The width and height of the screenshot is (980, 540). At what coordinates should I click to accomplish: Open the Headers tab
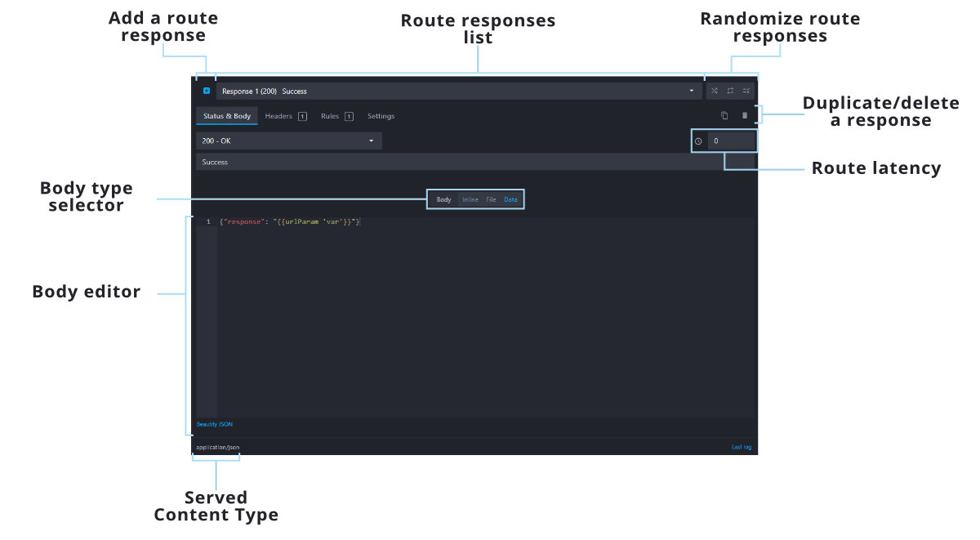(x=278, y=116)
